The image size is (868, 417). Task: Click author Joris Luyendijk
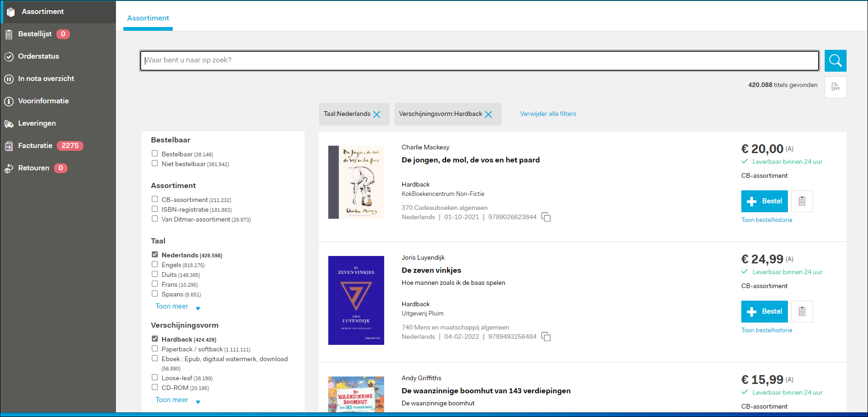pos(423,258)
